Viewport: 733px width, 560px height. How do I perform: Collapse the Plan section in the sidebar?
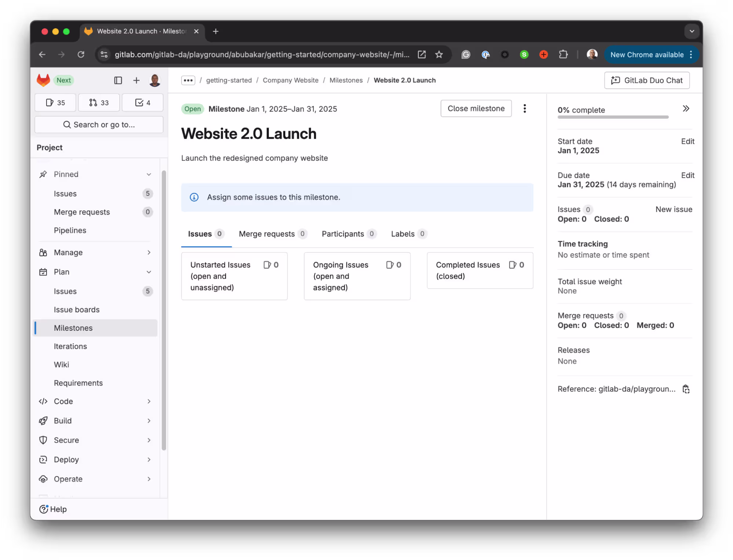(149, 272)
